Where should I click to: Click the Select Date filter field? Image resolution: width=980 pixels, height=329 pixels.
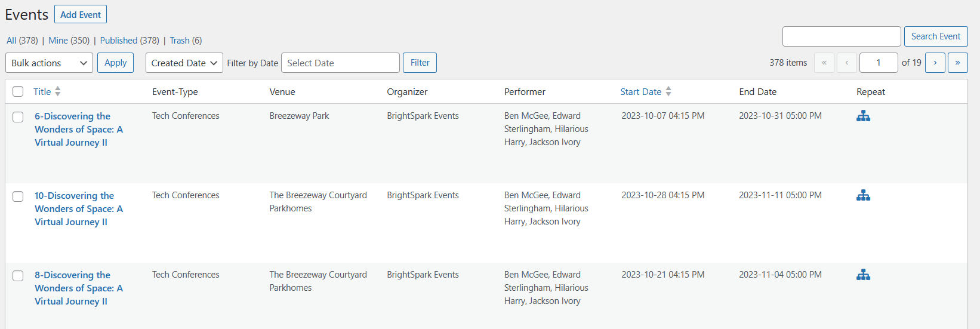pos(340,63)
